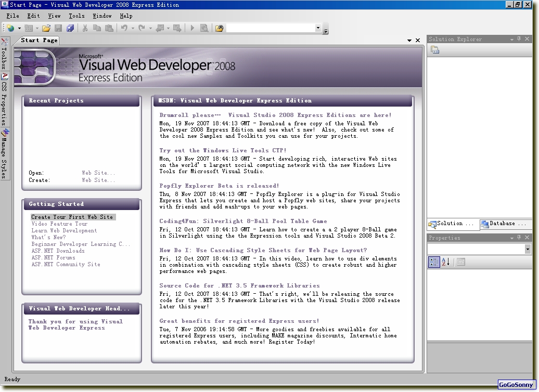Open the Popfly Explorer Beta news link
539x392 pixels.
[x=219, y=186]
